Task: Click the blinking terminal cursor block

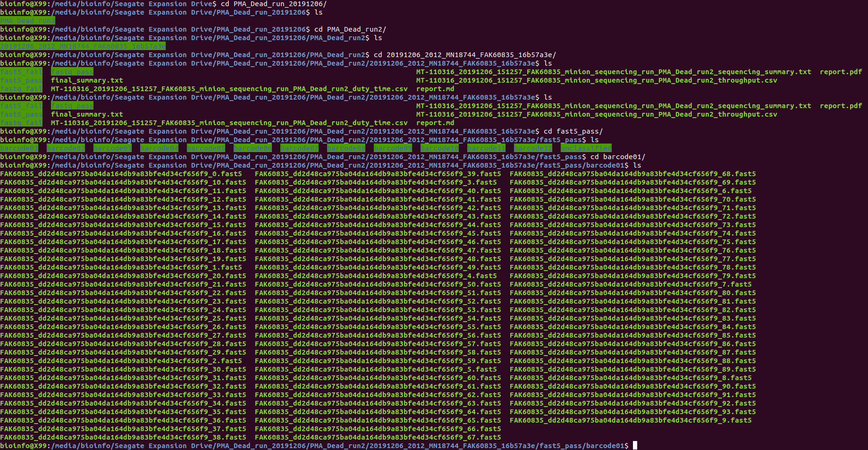Action: [634, 445]
